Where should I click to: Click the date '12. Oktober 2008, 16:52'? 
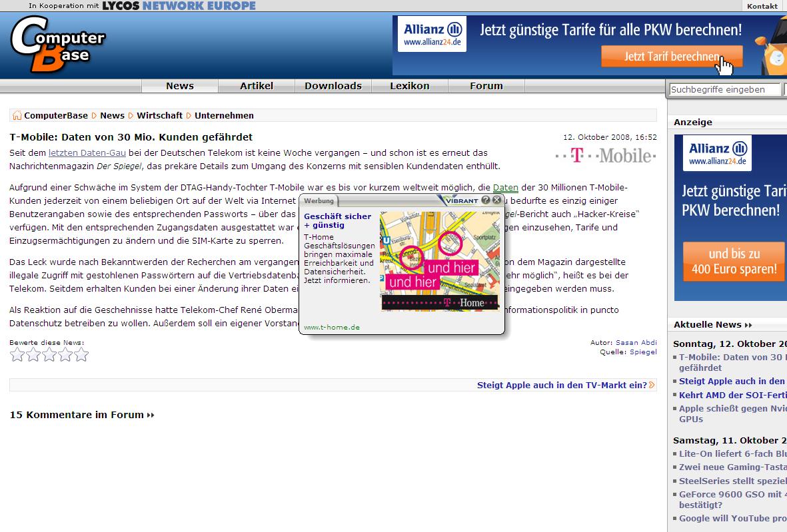[x=610, y=137]
